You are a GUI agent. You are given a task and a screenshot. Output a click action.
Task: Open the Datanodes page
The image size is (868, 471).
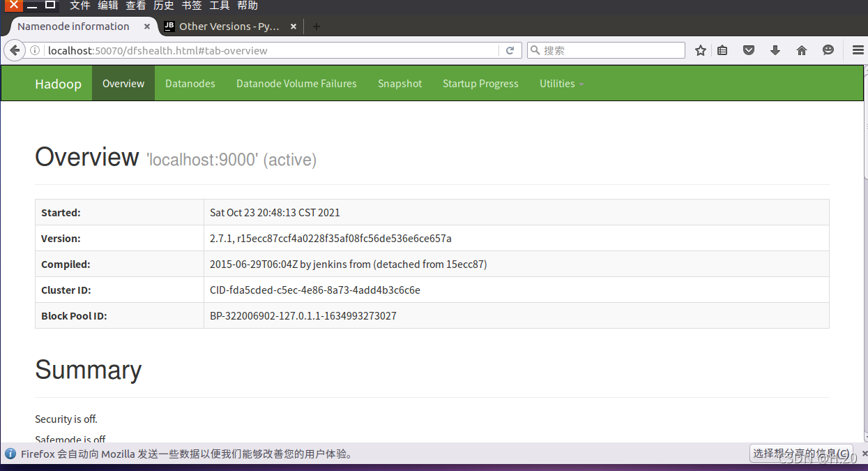tap(190, 83)
